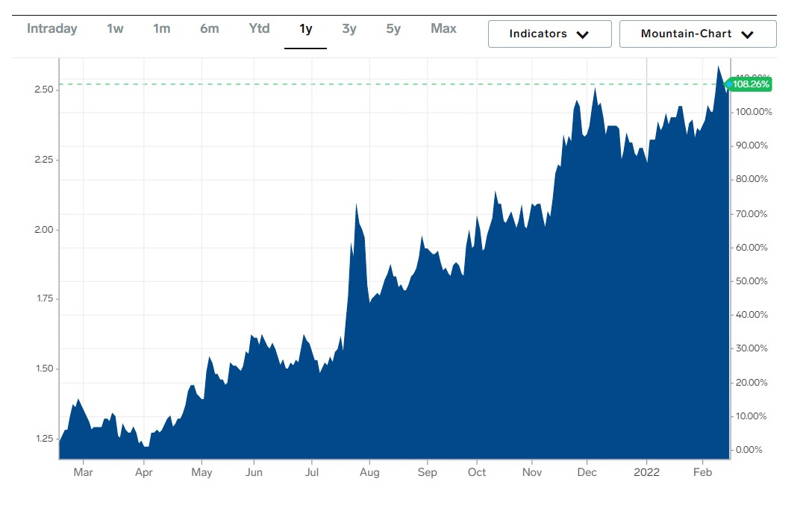The width and height of the screenshot is (800, 511).
Task: Expand the Mountain-Chart type dropdown
Action: (x=697, y=34)
